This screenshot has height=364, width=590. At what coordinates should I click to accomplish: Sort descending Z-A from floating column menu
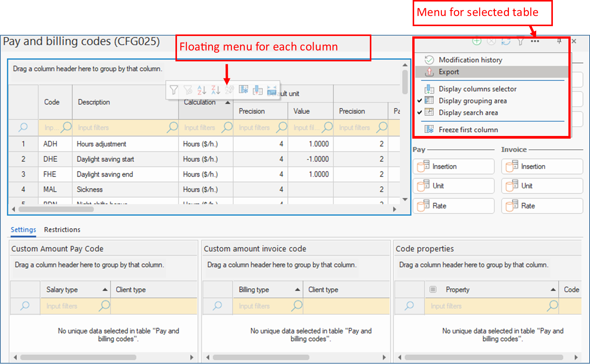[216, 90]
